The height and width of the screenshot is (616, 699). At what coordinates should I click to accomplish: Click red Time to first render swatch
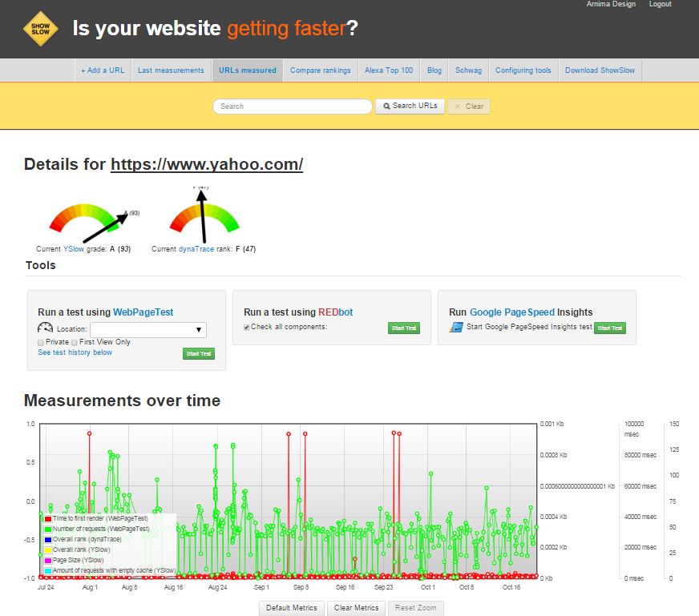(48, 519)
